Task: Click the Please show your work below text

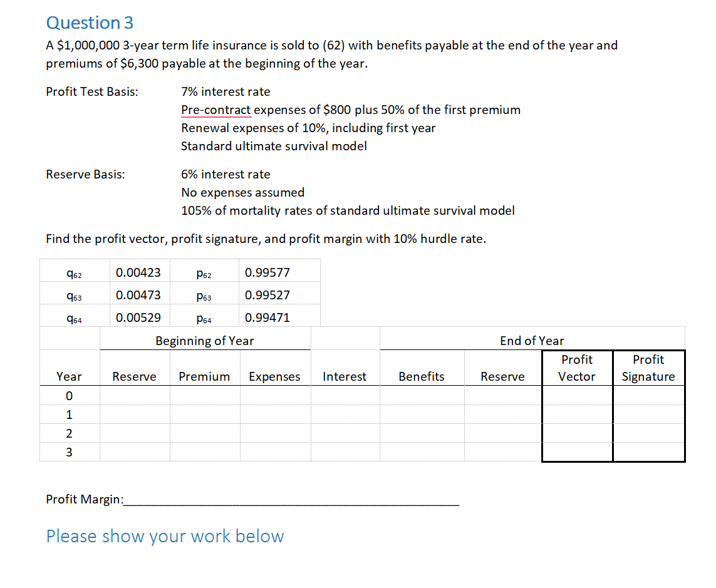Action: 165,536
